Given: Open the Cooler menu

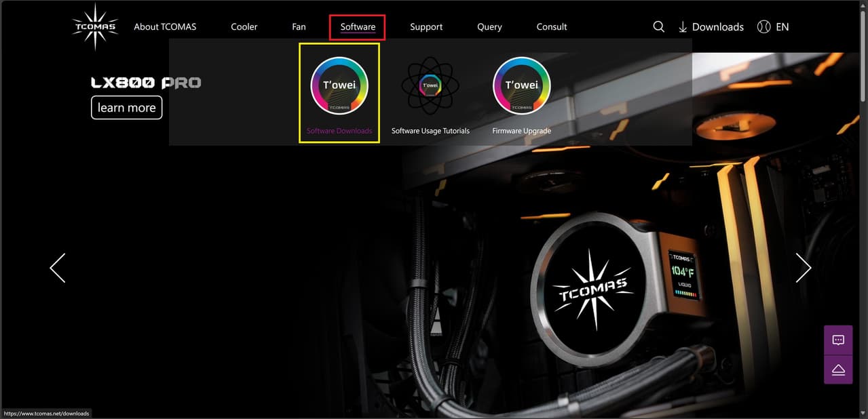Looking at the screenshot, I should click(244, 27).
